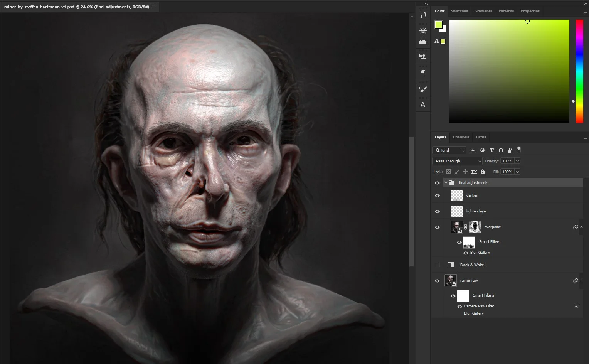The width and height of the screenshot is (589, 364).
Task: Filter layers by type using the T icon
Action: (491, 150)
